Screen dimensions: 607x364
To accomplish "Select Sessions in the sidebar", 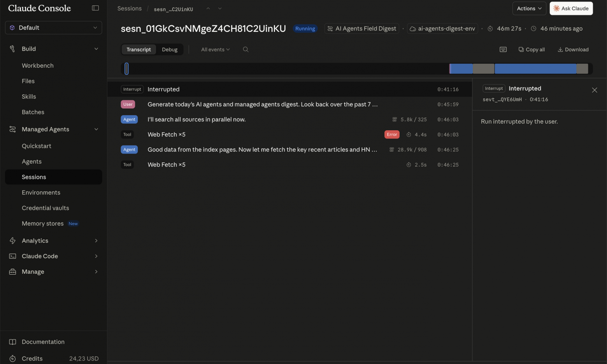I will pyautogui.click(x=54, y=177).
